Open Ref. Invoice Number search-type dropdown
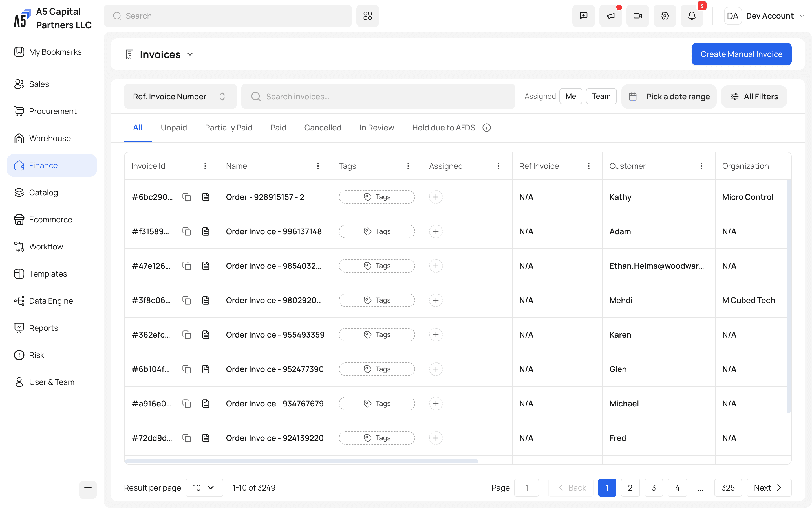 [x=180, y=97]
